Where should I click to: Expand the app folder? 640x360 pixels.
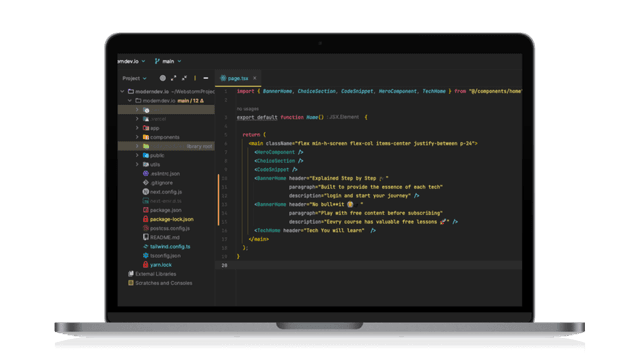pos(137,128)
